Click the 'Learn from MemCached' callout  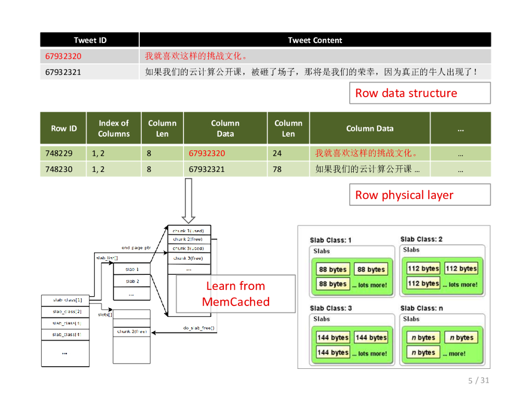[236, 294]
